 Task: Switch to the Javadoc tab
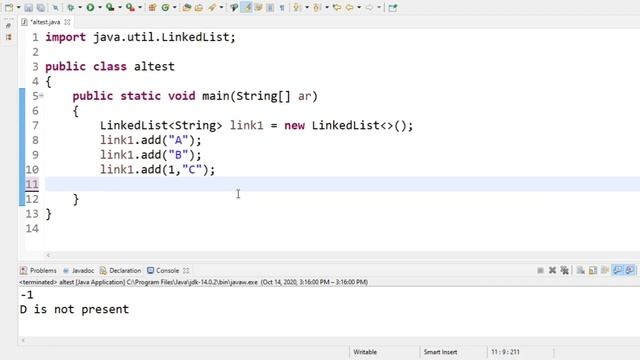[x=78, y=271]
